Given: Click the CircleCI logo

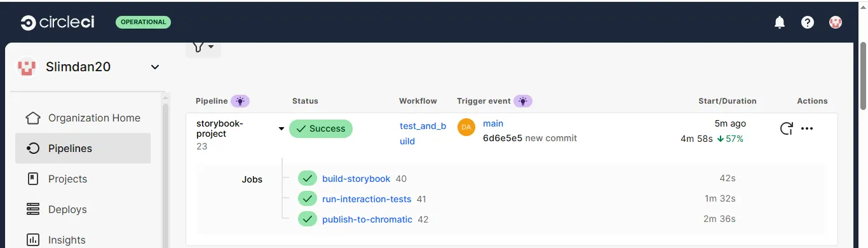Looking at the screenshot, I should [58, 22].
